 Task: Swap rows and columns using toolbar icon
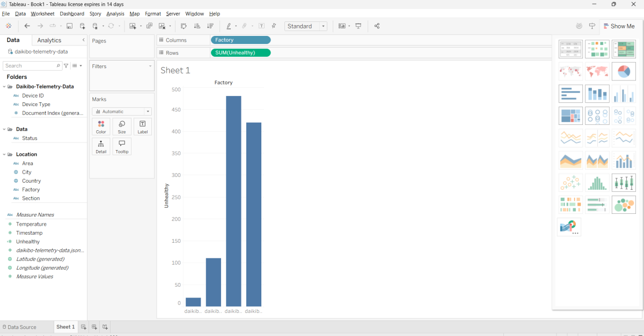184,26
